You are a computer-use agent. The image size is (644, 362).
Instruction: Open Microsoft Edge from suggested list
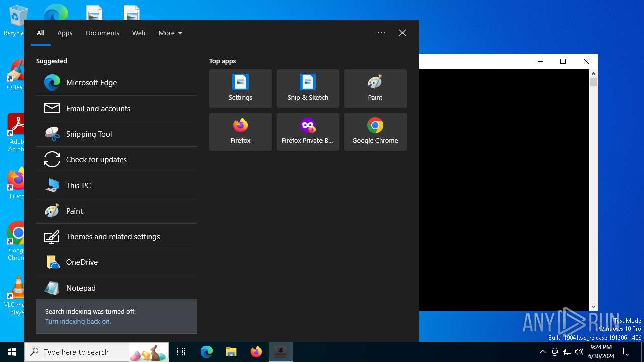[x=117, y=83]
